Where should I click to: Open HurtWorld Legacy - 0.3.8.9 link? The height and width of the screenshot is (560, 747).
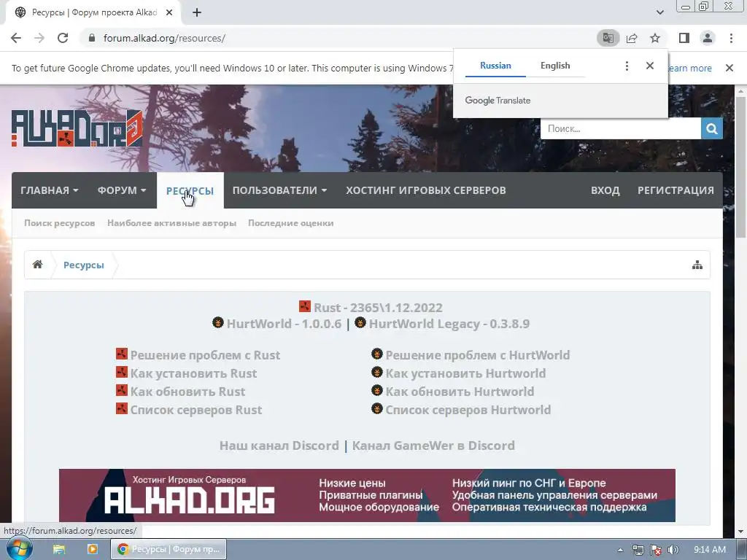(449, 324)
